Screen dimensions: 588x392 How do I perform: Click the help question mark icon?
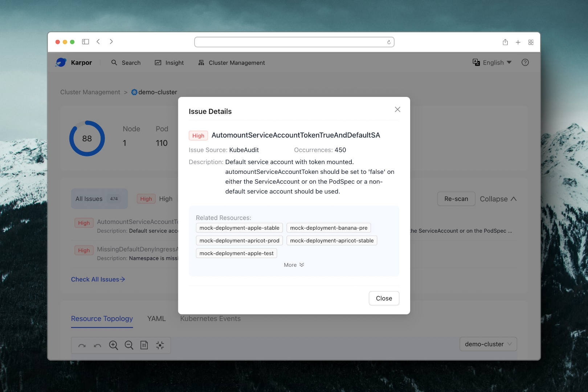click(525, 63)
